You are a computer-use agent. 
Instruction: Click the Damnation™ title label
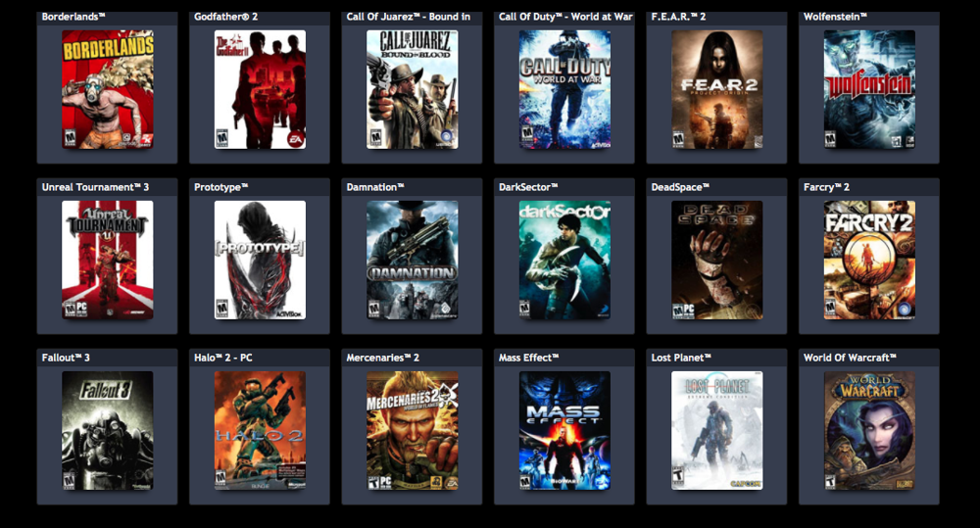click(x=375, y=187)
